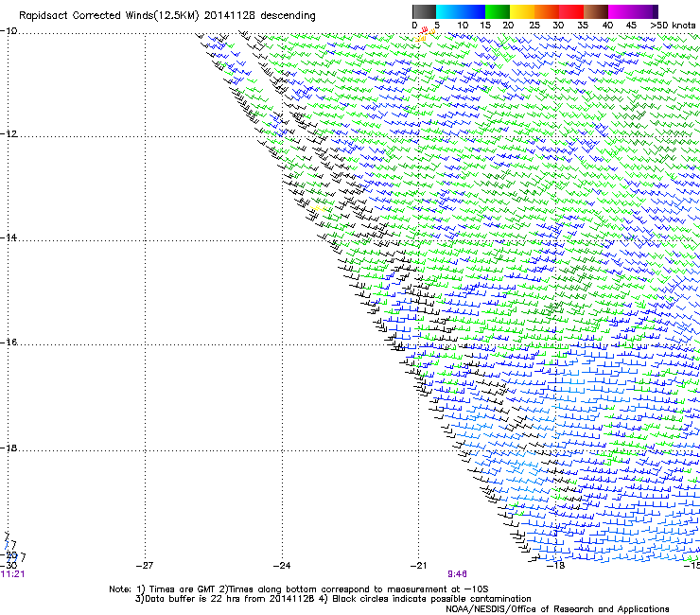Click the title 'Rapidscat Corrected Winds(12.5KM) 20141128 descending'
The width and height of the screenshot is (700, 615).
[167, 16]
